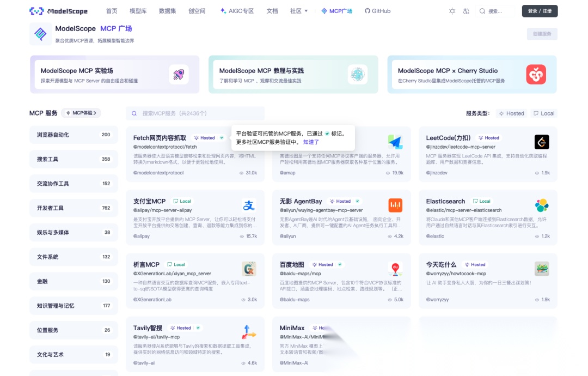588x376 pixels.
Task: Click the amap paper-plane icon
Action: pos(395,142)
